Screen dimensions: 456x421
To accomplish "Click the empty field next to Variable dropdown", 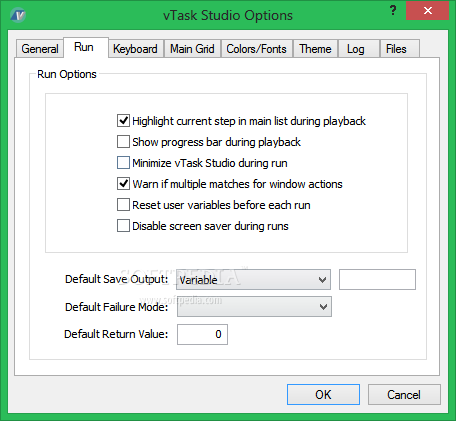I will (377, 279).
